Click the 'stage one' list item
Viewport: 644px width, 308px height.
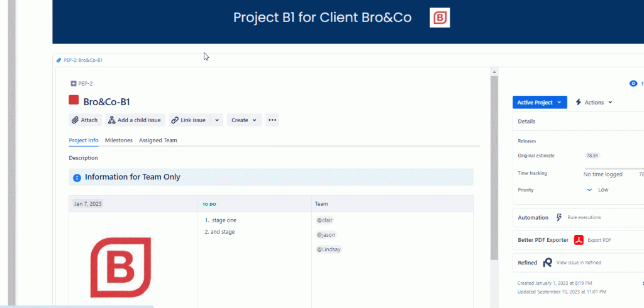224,220
